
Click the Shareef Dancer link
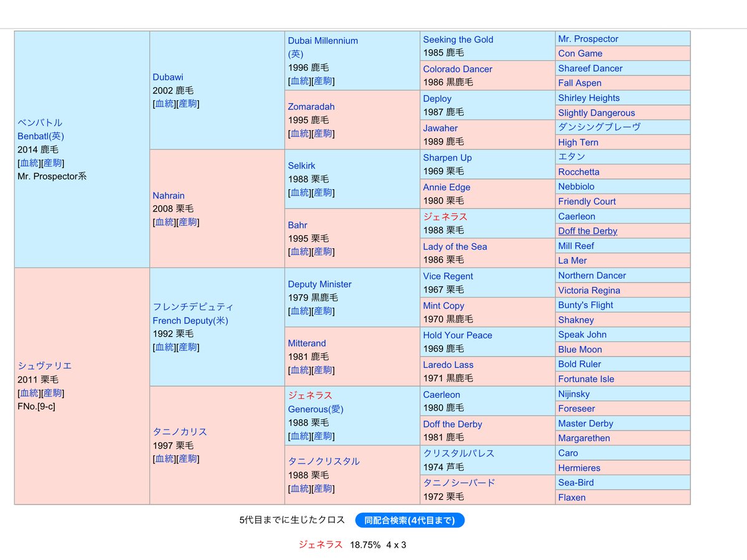pyautogui.click(x=590, y=68)
